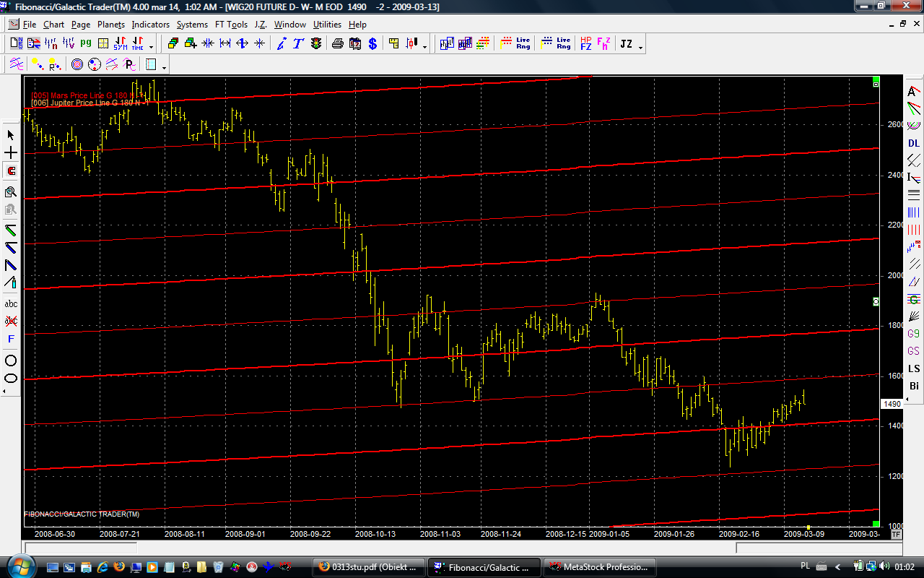Click the blue dollar sign icon
The height and width of the screenshot is (578, 924).
click(372, 44)
